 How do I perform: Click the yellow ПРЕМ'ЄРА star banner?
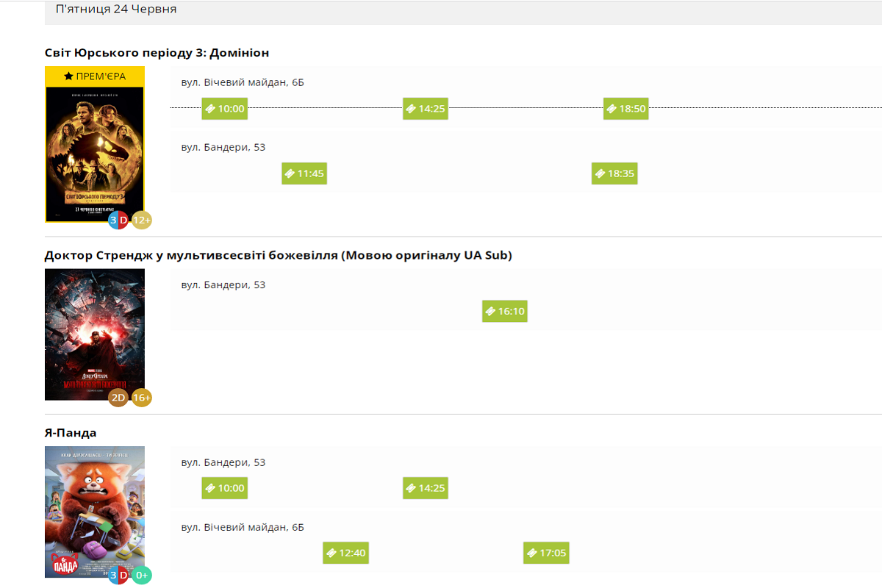click(95, 76)
